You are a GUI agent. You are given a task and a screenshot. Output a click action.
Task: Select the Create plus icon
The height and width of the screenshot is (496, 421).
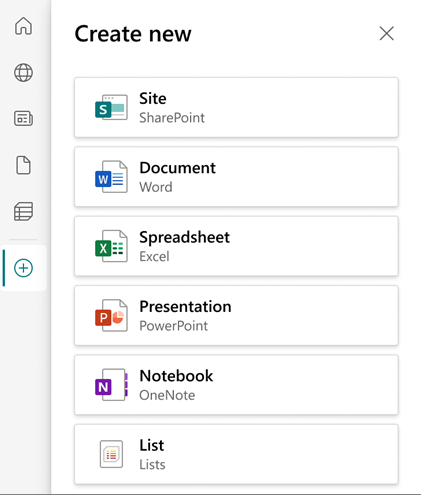coord(23,268)
